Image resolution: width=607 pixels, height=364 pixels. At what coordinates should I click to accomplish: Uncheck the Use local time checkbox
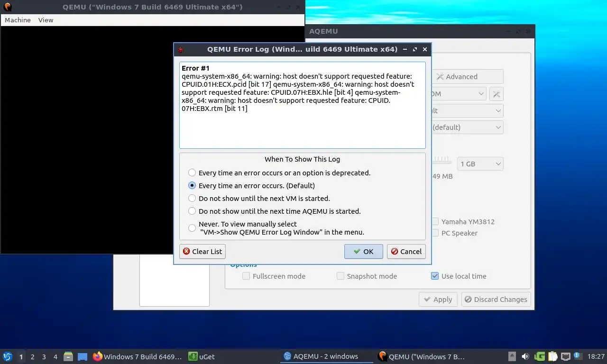point(435,276)
